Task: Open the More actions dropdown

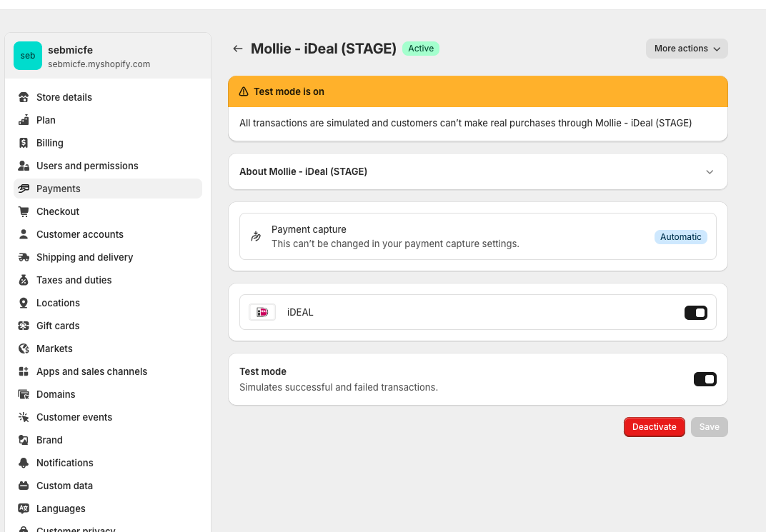Action: tap(687, 49)
